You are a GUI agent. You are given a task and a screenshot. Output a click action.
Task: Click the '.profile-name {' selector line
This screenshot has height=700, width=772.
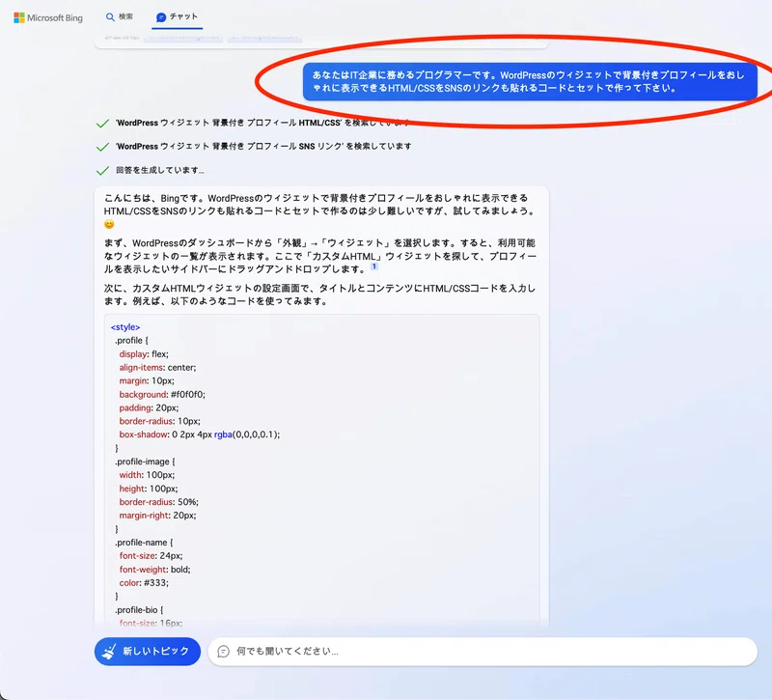(x=144, y=543)
